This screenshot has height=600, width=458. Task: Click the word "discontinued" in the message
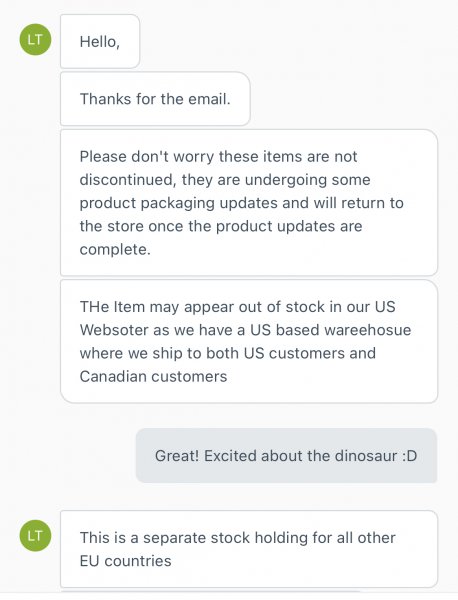[x=128, y=180]
